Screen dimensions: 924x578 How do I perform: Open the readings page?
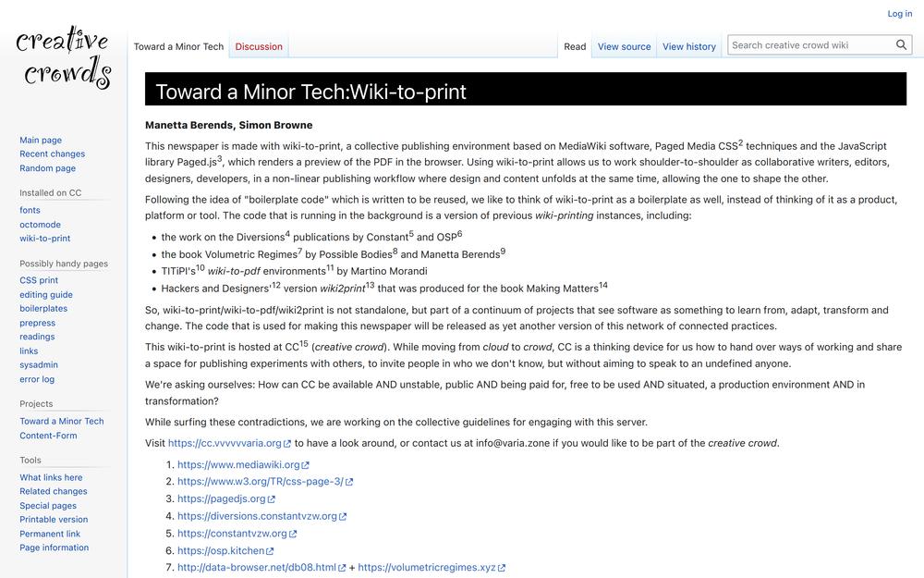click(37, 337)
